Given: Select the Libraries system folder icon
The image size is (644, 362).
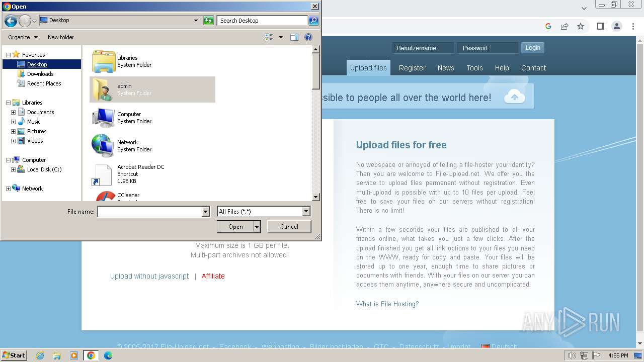Looking at the screenshot, I should pos(104,61).
